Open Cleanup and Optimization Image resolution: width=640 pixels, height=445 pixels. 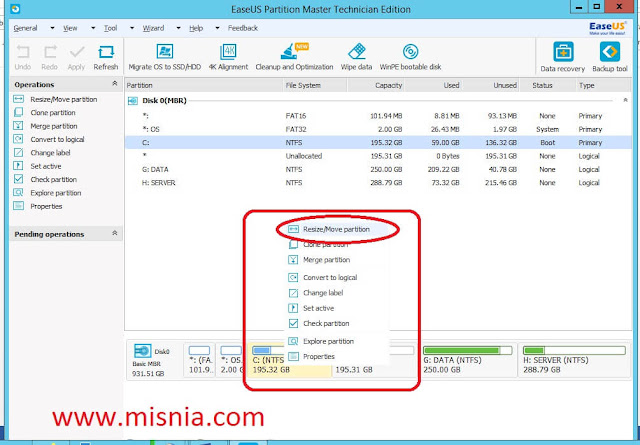pos(294,57)
